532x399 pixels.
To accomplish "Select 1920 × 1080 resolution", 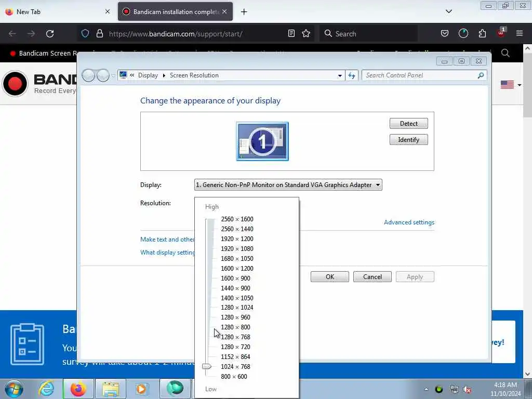I will click(237, 249).
